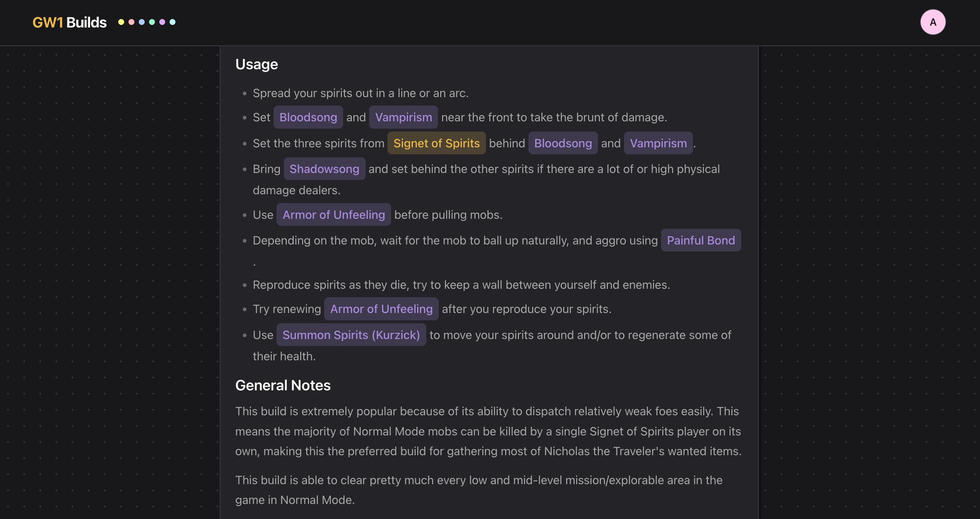Click the General Notes section heading
This screenshot has width=980, height=519.
[x=283, y=385]
